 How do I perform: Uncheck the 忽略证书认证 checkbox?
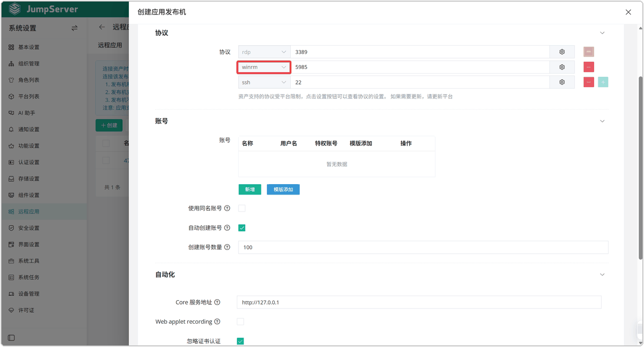point(240,341)
